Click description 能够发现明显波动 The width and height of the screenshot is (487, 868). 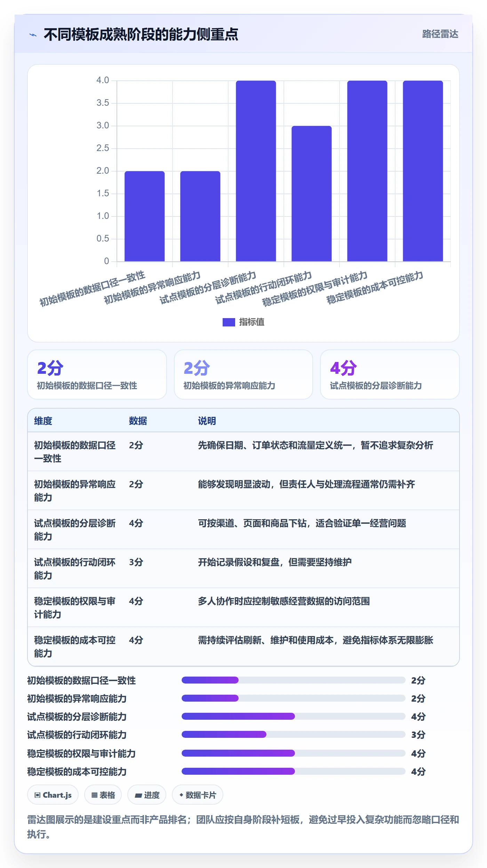click(306, 484)
